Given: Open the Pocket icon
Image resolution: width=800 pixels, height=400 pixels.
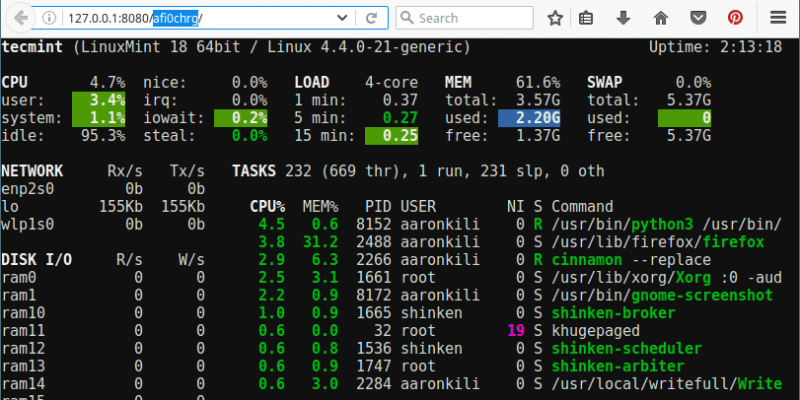Looking at the screenshot, I should pos(698,18).
